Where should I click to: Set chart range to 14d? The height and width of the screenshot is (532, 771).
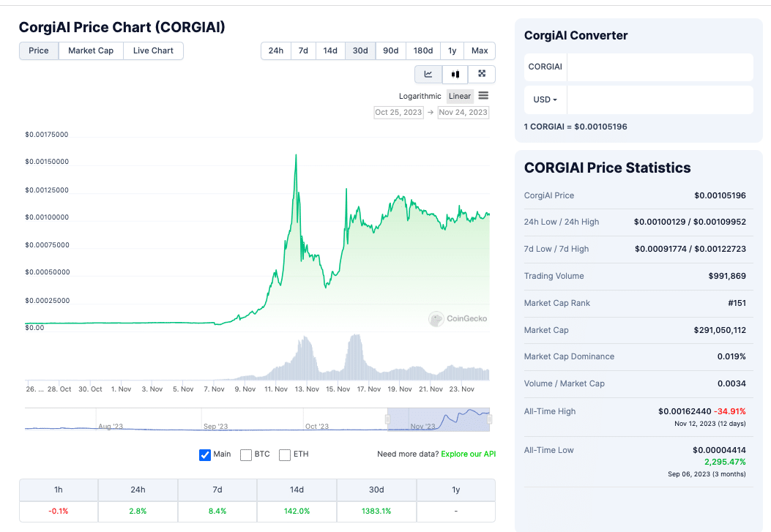(x=330, y=50)
